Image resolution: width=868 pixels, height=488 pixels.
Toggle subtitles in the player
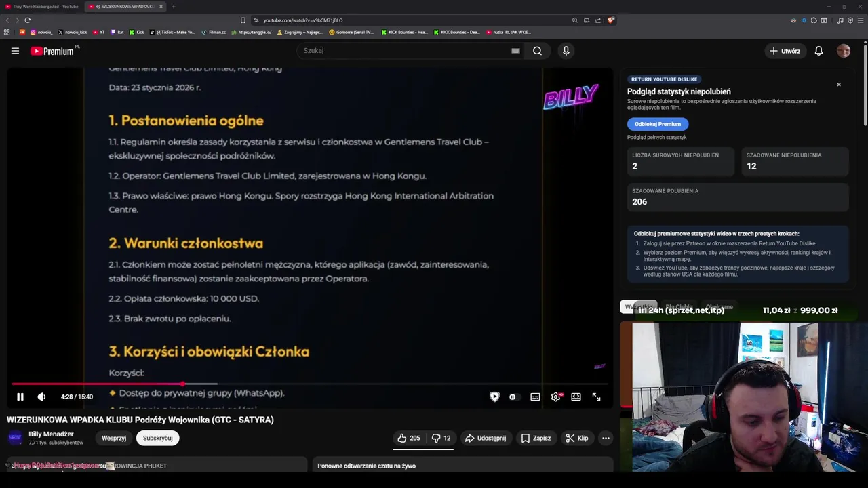coord(535,397)
